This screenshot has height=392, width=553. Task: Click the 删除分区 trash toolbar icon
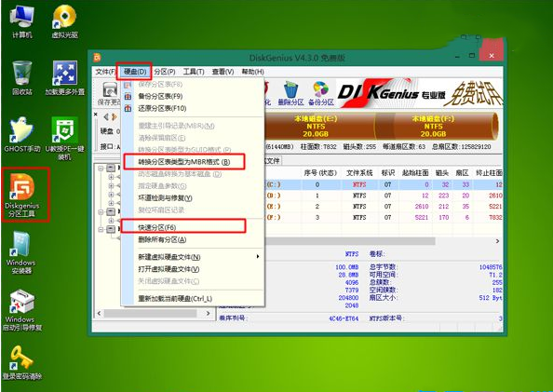coord(290,93)
